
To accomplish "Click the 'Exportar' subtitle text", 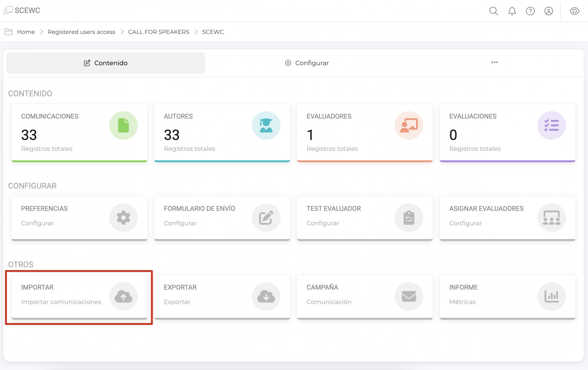I will [x=177, y=302].
